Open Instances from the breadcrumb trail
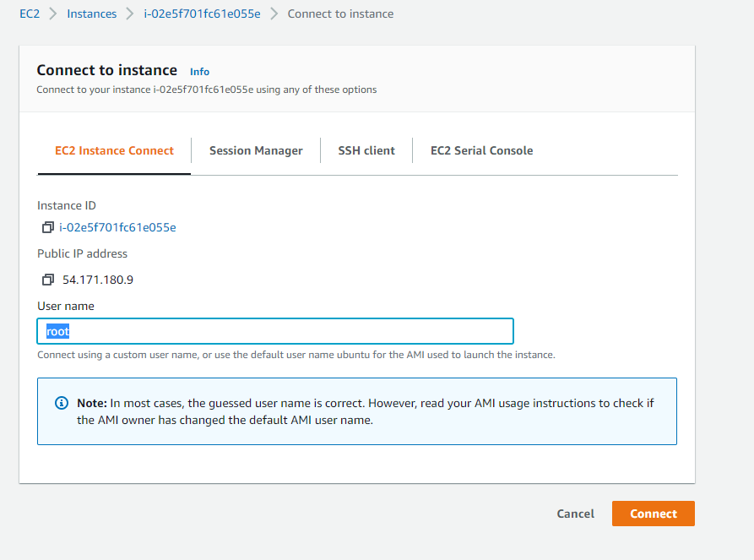754x560 pixels. 92,14
